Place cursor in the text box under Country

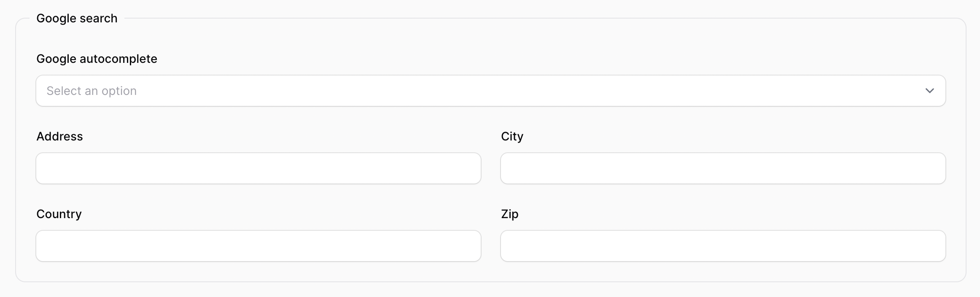(258, 246)
